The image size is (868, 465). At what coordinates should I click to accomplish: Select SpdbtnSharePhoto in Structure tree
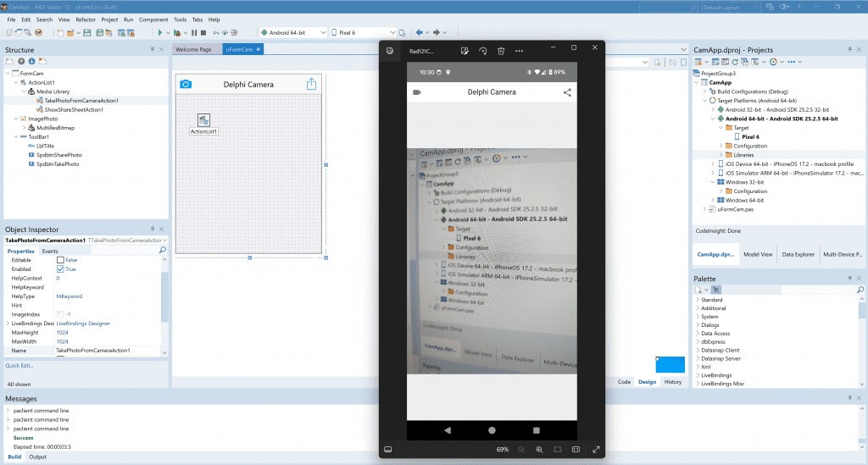58,155
